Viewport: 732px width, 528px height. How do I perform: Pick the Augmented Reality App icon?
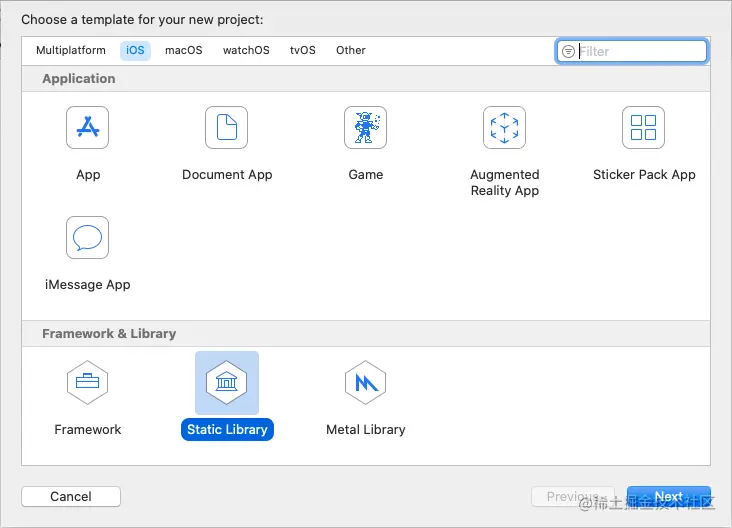pyautogui.click(x=505, y=127)
